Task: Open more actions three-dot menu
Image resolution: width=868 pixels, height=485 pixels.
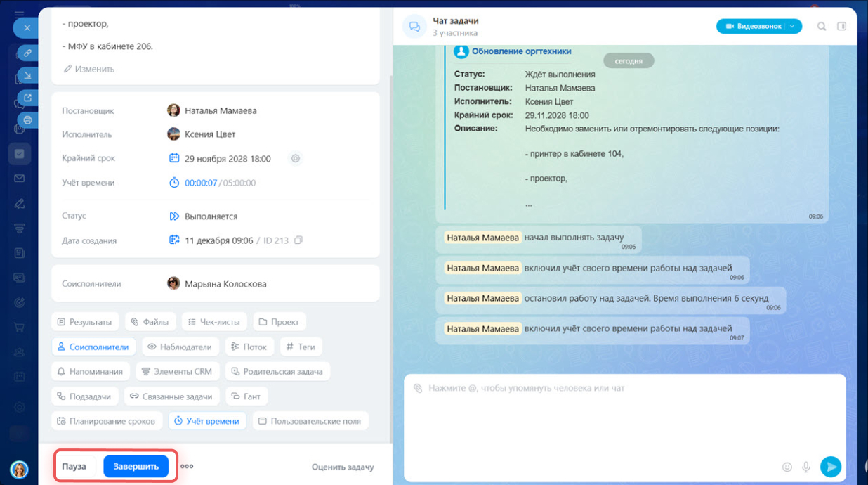Action: click(187, 466)
